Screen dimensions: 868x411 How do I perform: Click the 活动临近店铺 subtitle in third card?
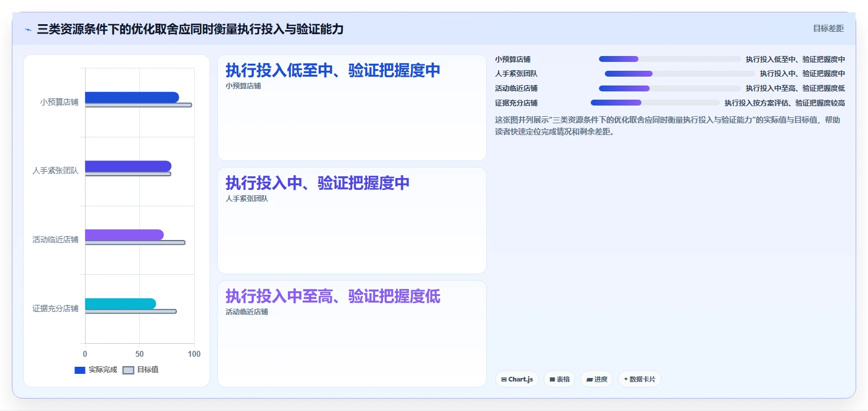247,311
